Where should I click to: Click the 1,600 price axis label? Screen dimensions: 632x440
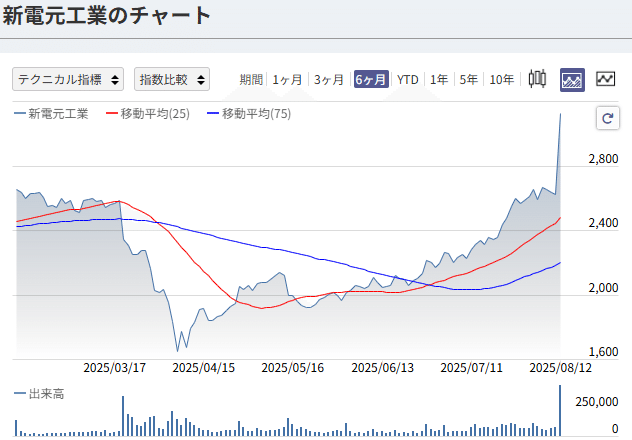coord(603,352)
